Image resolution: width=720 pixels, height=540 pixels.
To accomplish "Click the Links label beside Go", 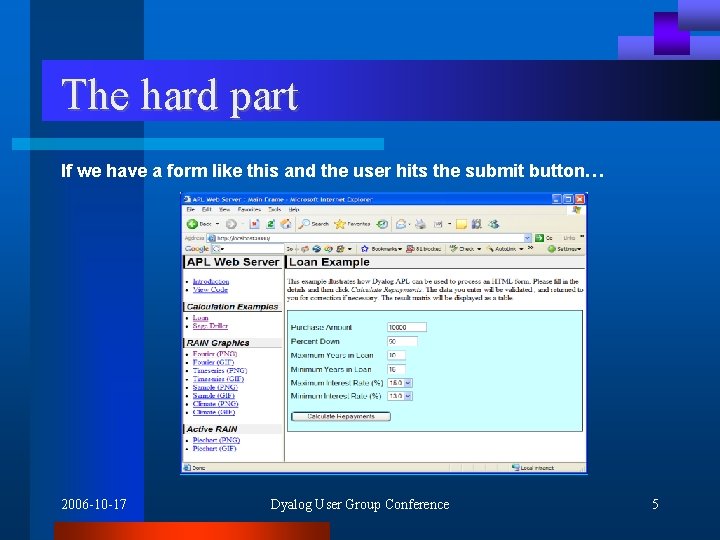I will click(569, 238).
